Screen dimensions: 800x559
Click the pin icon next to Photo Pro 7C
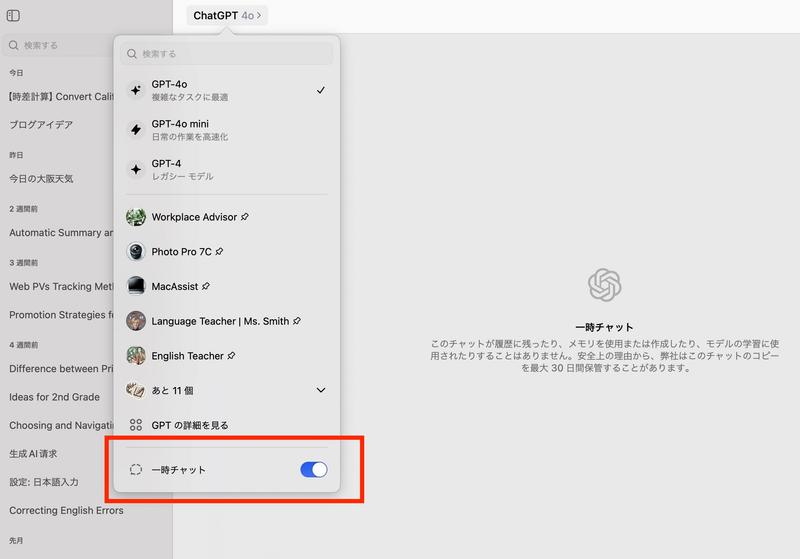coord(219,251)
